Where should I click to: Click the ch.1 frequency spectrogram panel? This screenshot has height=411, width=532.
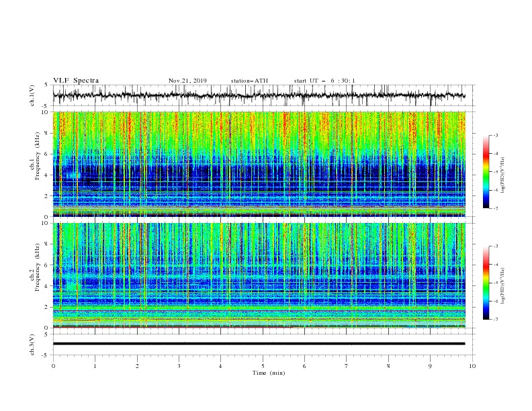[x=259, y=164]
